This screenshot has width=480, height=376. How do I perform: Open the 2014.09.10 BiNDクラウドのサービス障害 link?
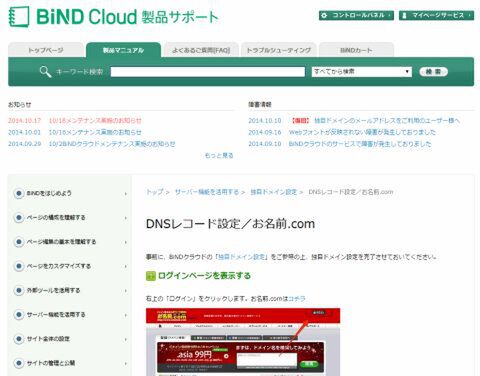pyautogui.click(x=360, y=144)
